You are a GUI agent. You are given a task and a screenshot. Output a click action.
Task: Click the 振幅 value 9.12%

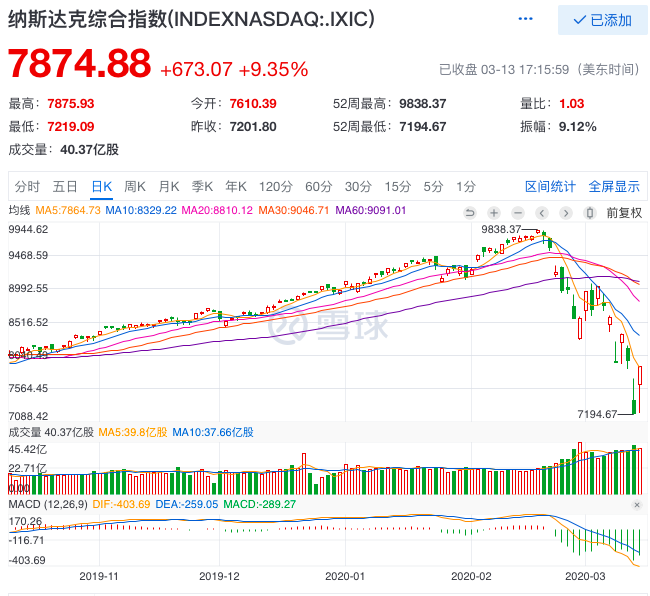point(578,126)
